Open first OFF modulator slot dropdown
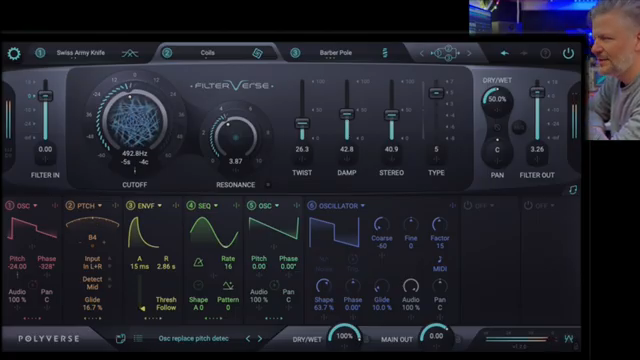Screen dimensions: 640x360 (484, 206)
